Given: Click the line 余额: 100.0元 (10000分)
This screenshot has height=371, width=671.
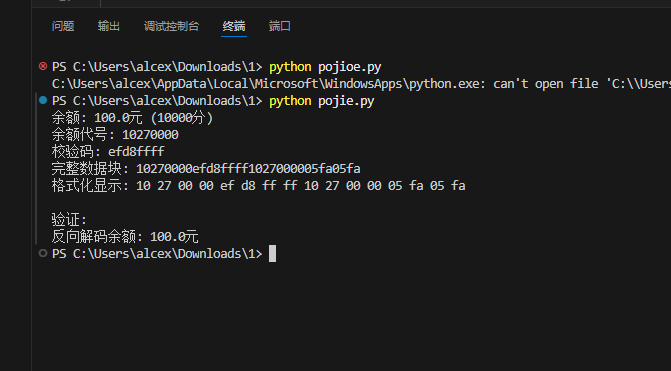Looking at the screenshot, I should point(132,118).
